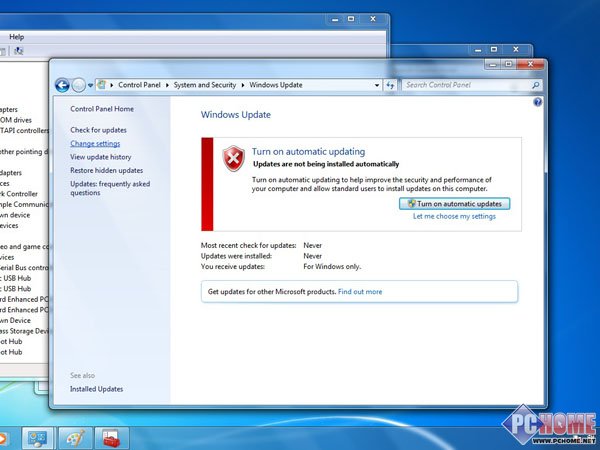
Task: Close the Device Manager window
Action: [373, 19]
